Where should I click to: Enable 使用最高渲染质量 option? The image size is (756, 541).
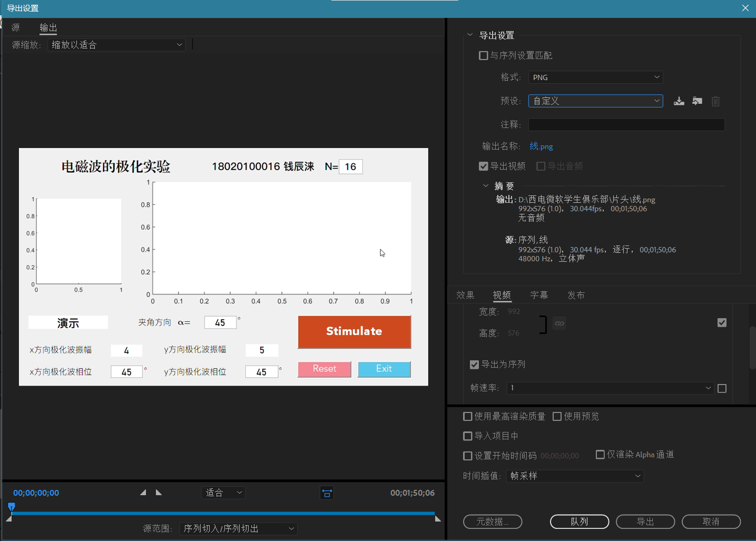tap(467, 416)
